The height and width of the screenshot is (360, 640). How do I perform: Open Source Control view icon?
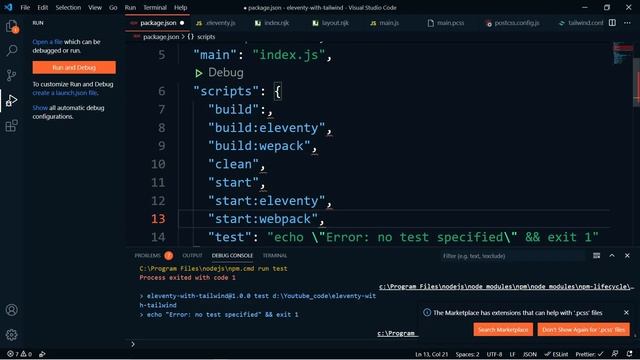(x=12, y=75)
